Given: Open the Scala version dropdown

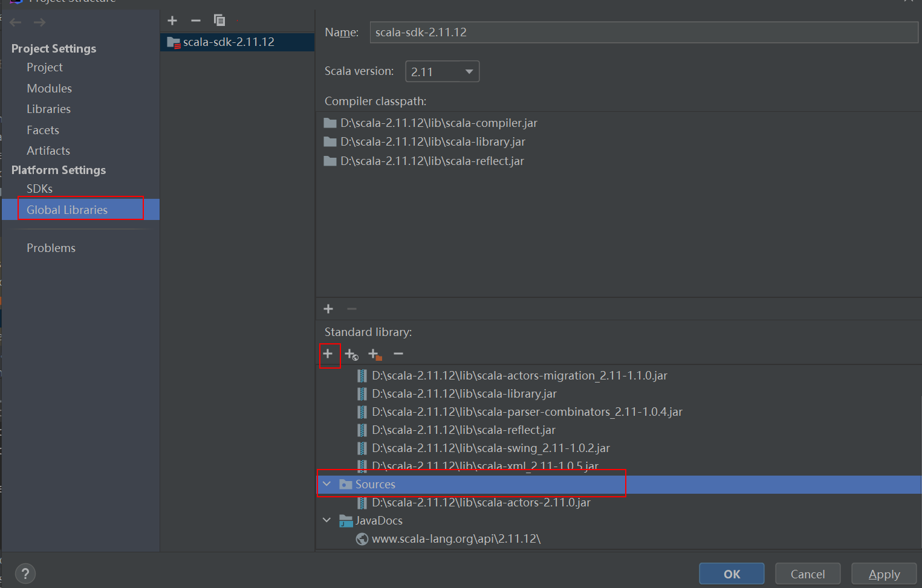Looking at the screenshot, I should click(x=469, y=71).
